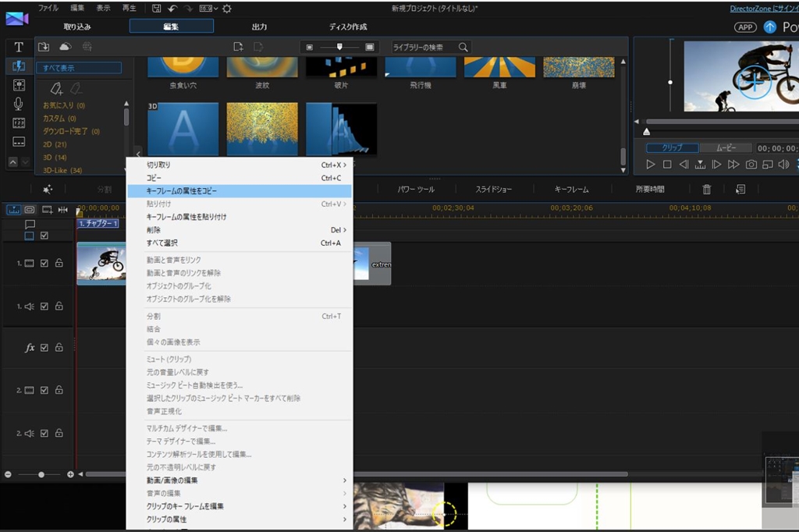Open the Title Room (T icon)
Viewport: 799px width, 532px height.
[x=19, y=48]
